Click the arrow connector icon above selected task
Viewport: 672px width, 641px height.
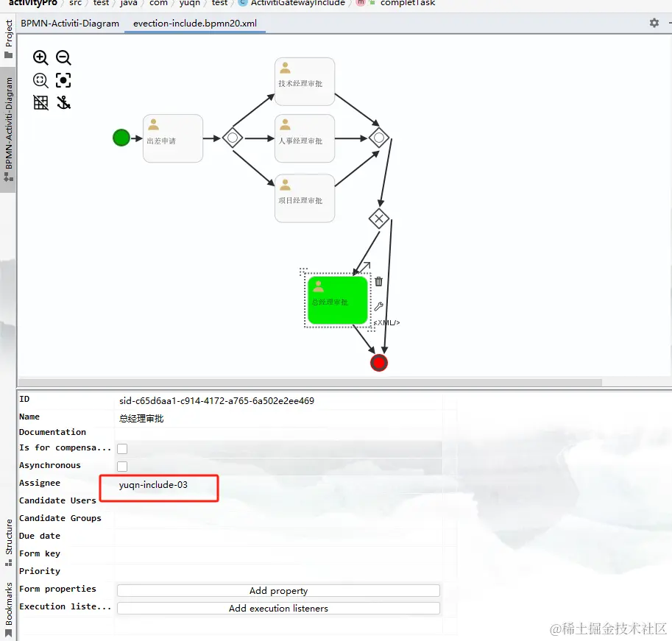[365, 267]
